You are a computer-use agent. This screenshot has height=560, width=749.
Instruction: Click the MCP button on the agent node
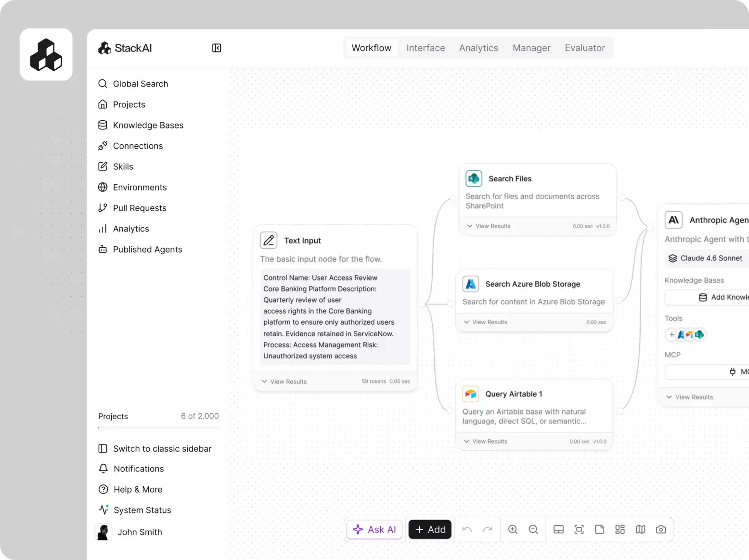click(707, 372)
